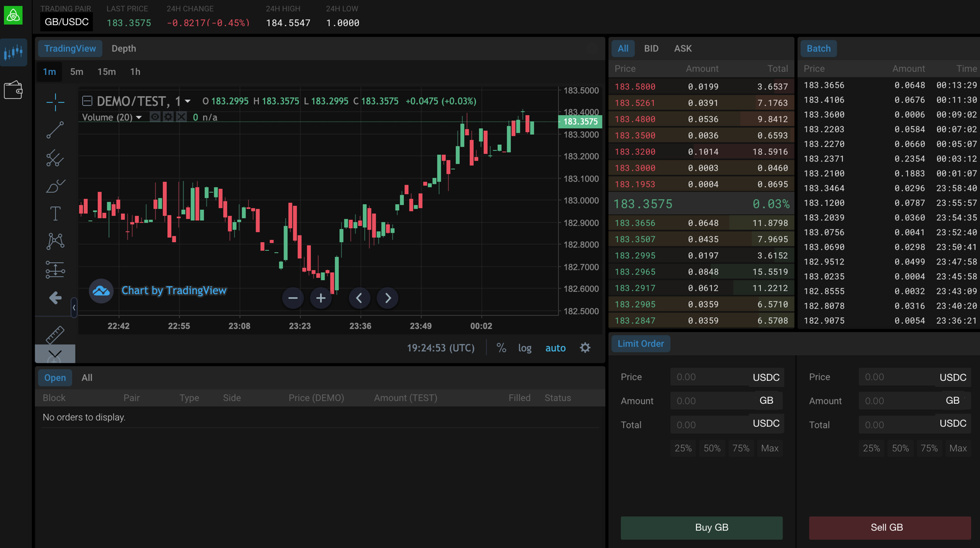Select the 5m chart interval

tap(77, 72)
